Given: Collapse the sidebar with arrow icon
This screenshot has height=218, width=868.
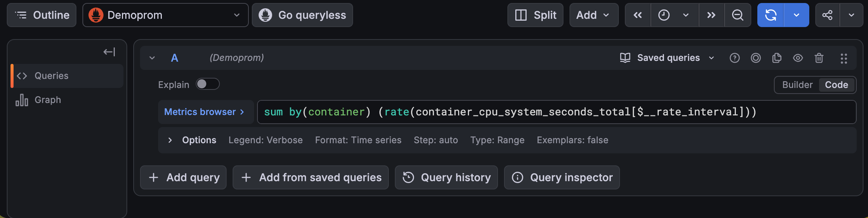Looking at the screenshot, I should [109, 52].
